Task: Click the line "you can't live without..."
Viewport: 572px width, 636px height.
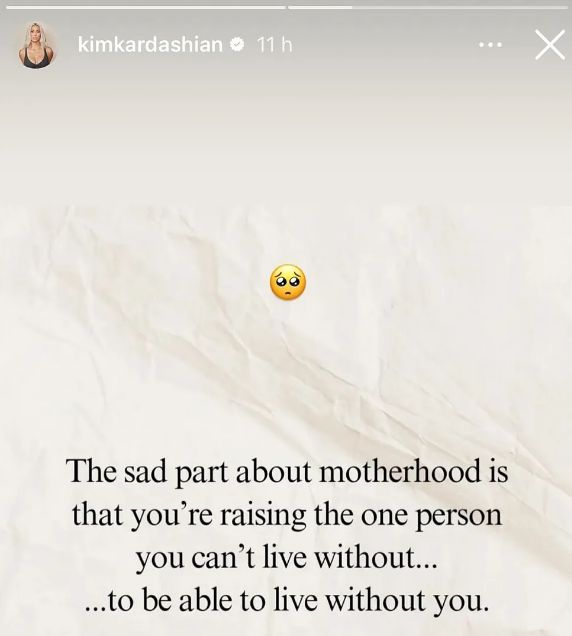Action: 287,558
